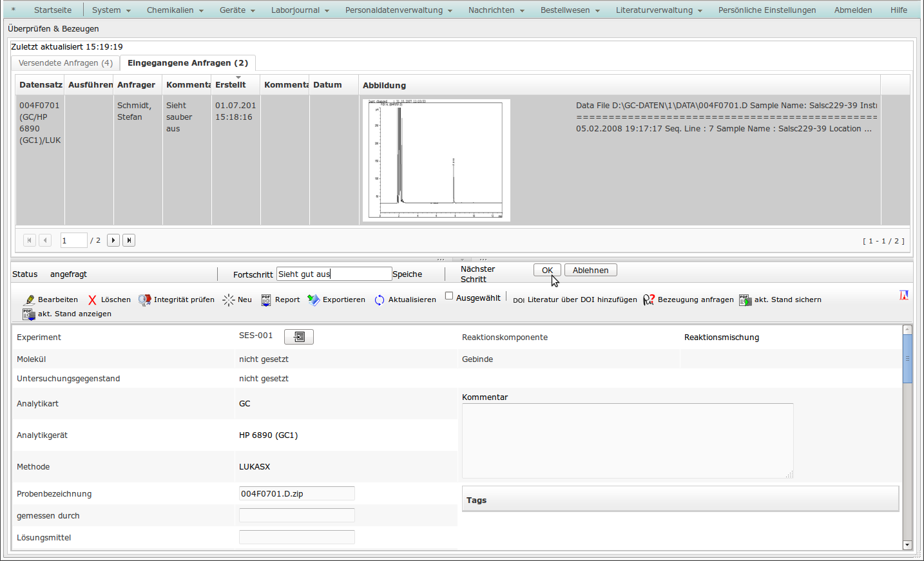Click Bezeugung anfragen icon
The image size is (924, 561).
649,300
